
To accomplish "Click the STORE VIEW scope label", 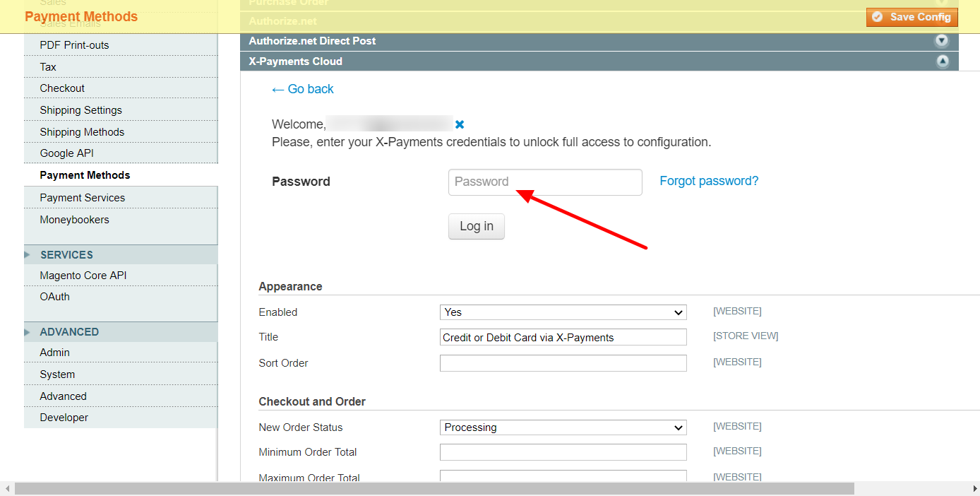I will click(x=746, y=336).
